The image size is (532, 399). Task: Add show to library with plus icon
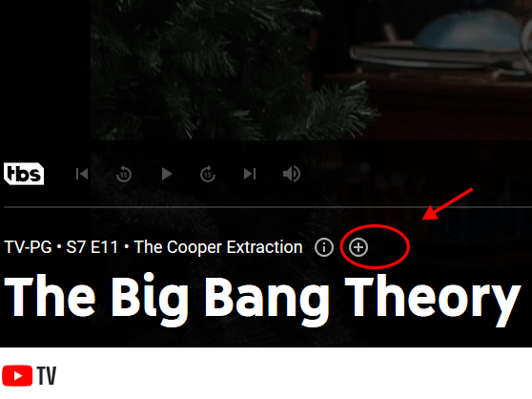tap(358, 247)
